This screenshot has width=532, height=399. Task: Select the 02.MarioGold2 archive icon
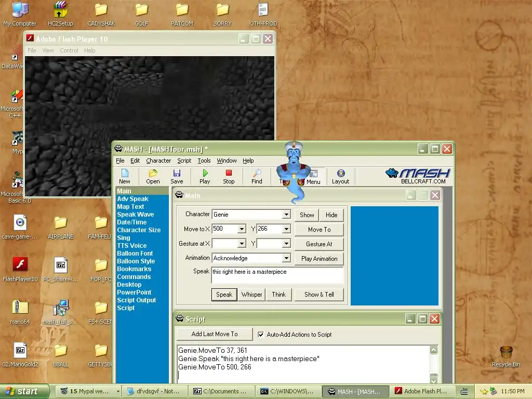[x=20, y=354]
